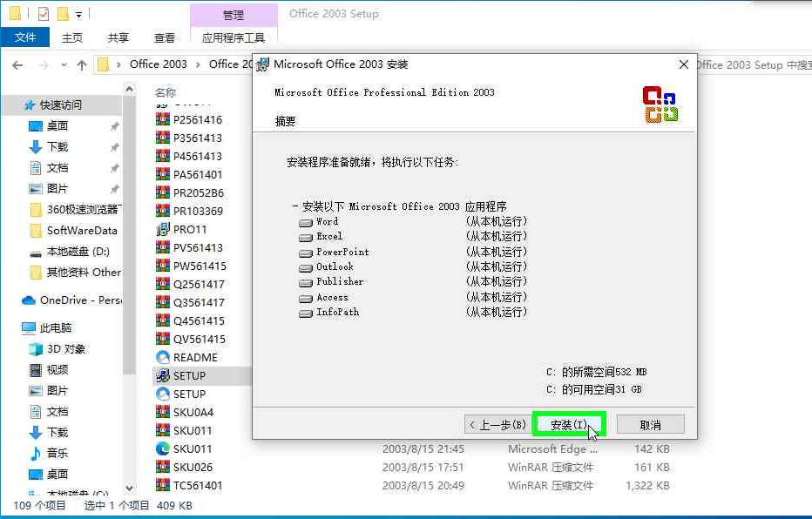Select the Access drive icon in summary

click(x=306, y=299)
